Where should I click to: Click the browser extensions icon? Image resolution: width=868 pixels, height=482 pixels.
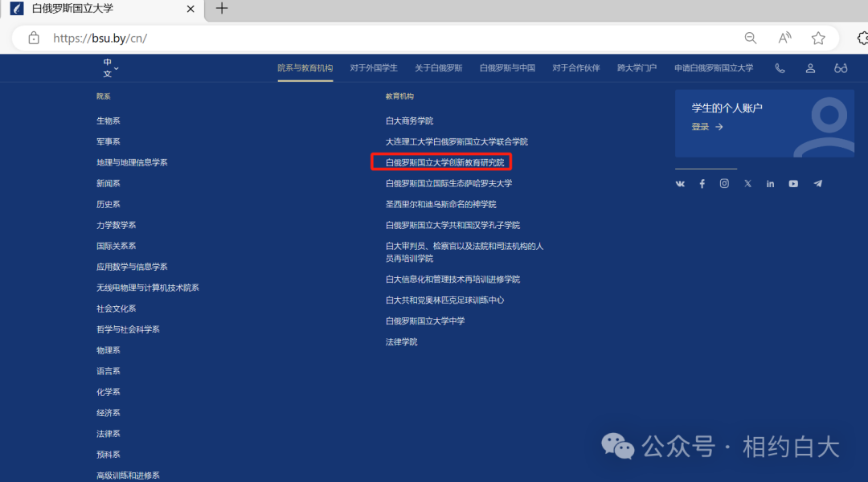[x=862, y=39]
